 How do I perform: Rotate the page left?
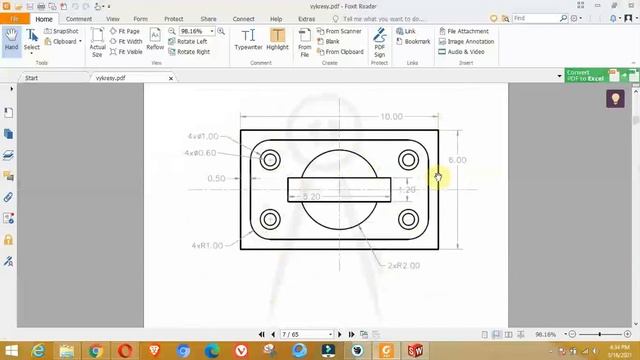[x=188, y=41]
